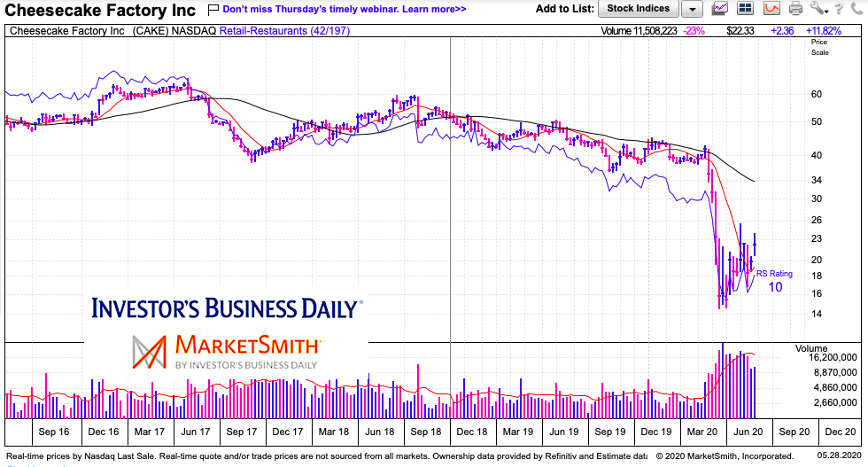
Task: Click the Cheesecake Factory Inc page title
Action: tap(100, 10)
